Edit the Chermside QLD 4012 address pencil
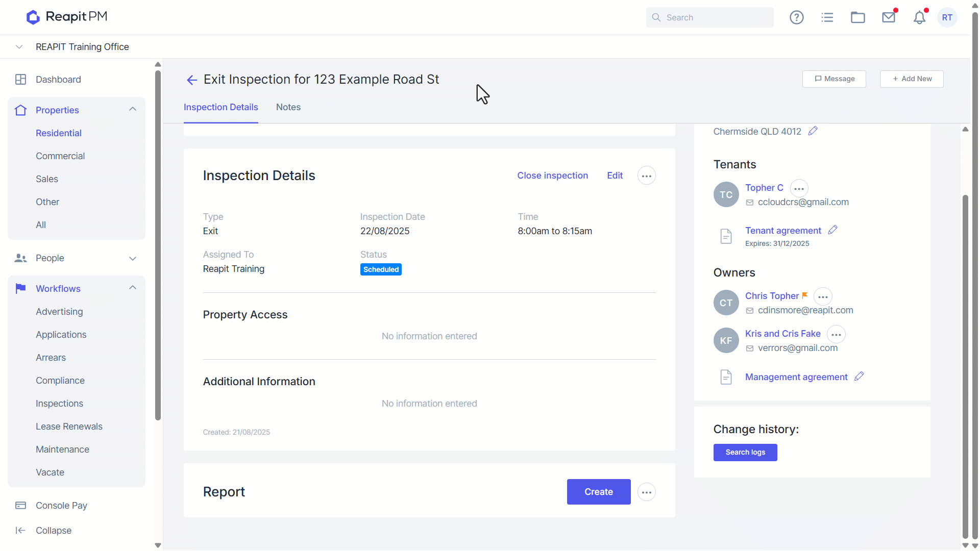The image size is (980, 551). click(x=813, y=131)
